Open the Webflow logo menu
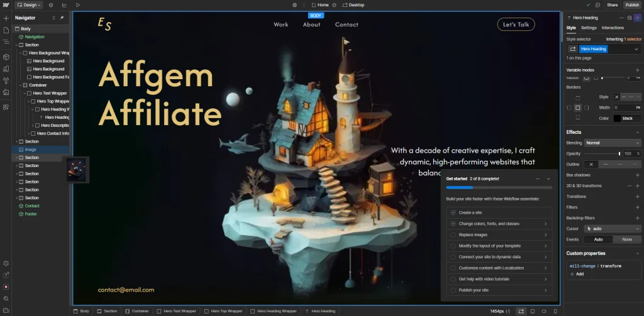The image size is (644, 316). (x=6, y=5)
